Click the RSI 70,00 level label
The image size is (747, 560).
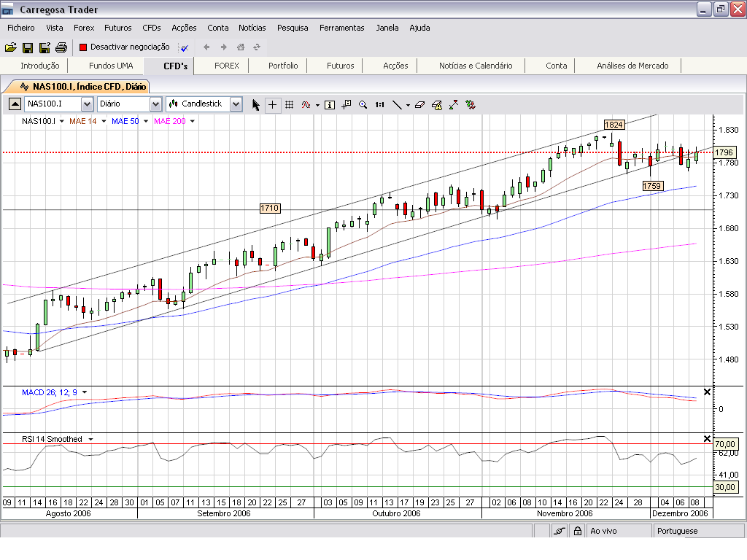(725, 444)
